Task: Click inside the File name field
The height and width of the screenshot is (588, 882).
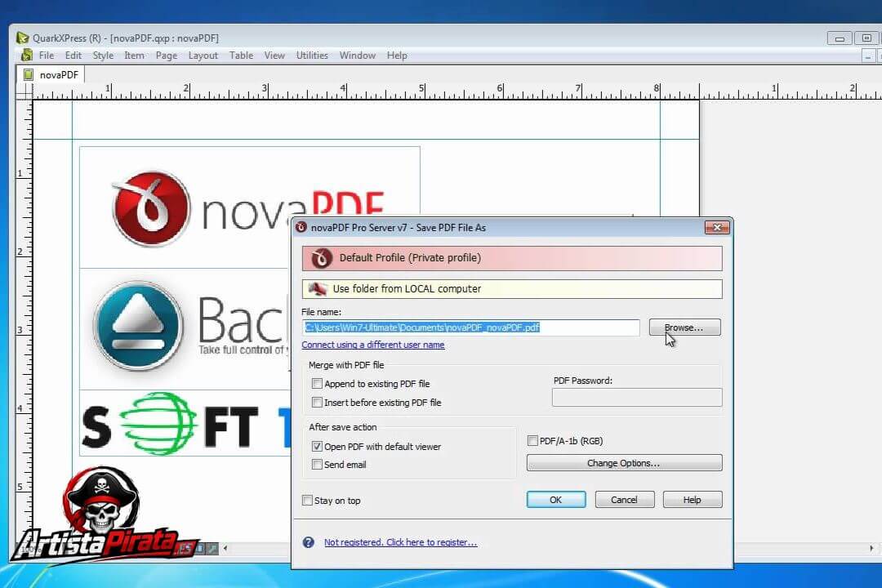Action: (x=470, y=327)
